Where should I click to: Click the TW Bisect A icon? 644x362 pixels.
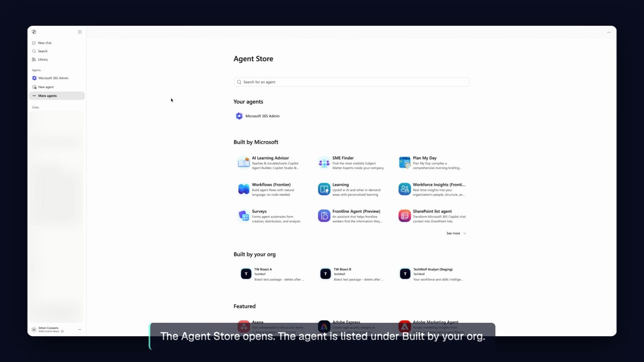(x=246, y=274)
